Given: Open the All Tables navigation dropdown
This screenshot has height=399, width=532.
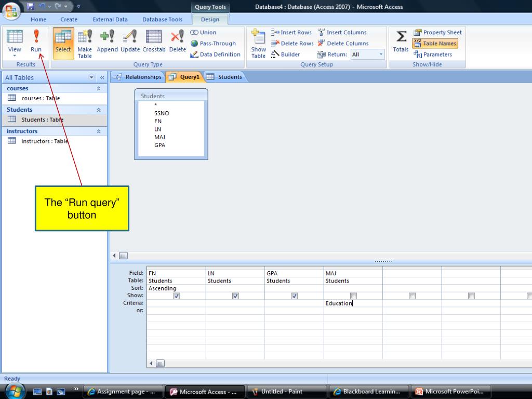Looking at the screenshot, I should click(x=91, y=77).
